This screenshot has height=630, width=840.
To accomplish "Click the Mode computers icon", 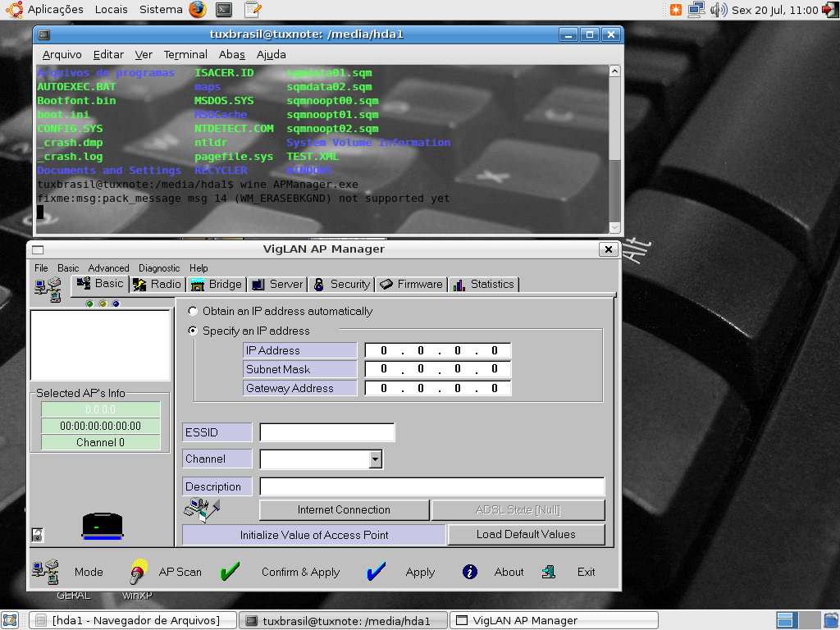I will pos(46,572).
